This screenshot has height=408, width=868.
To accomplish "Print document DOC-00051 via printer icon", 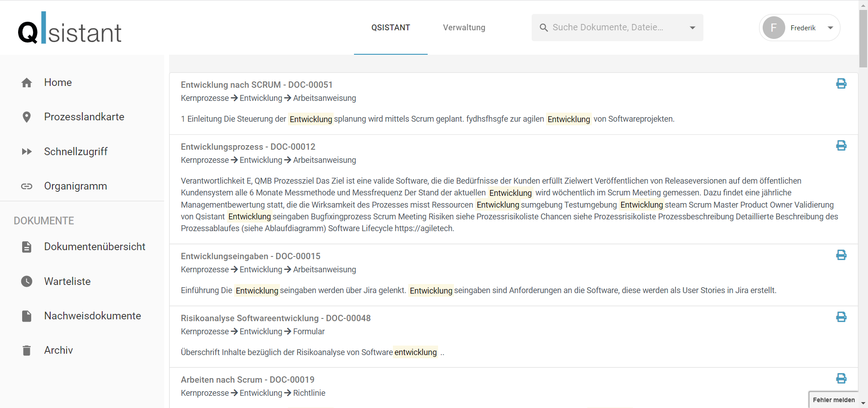I will (841, 84).
